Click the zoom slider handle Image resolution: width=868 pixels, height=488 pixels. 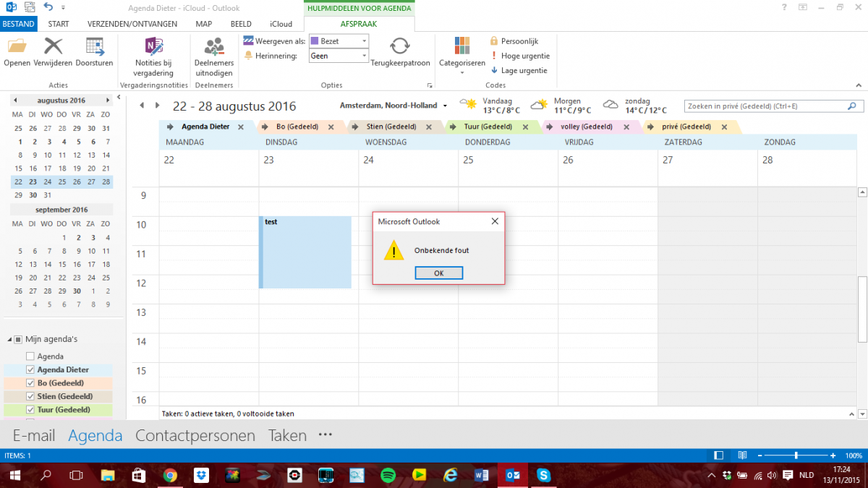796,455
